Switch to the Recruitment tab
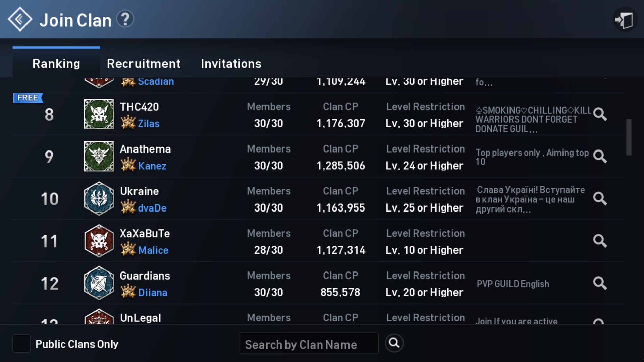This screenshot has width=644, height=362. 143,63
